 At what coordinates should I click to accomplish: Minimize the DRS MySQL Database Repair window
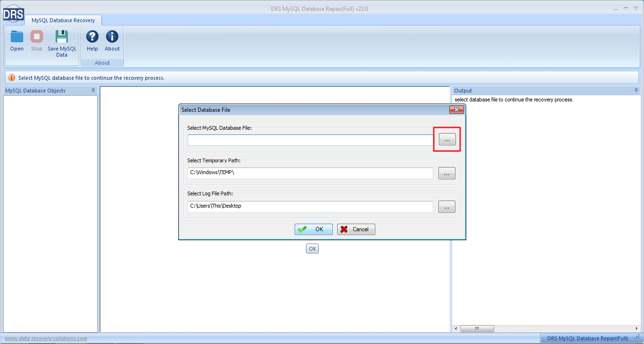617,8
